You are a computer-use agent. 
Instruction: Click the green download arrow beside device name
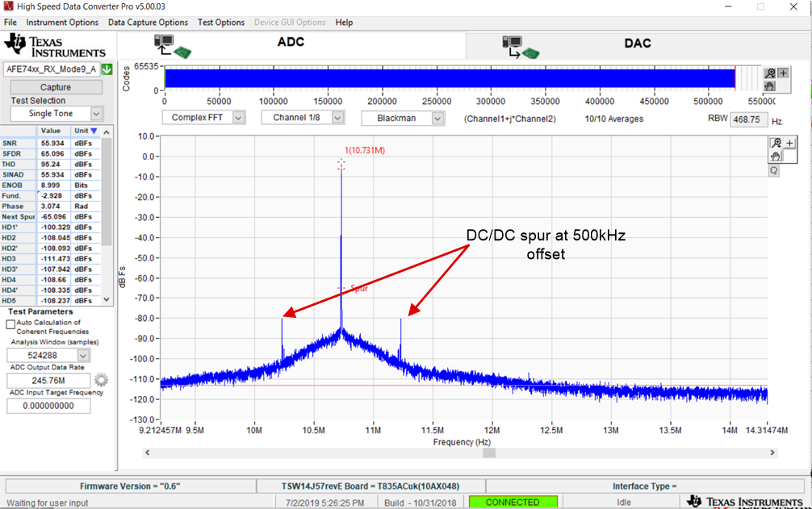coord(107,69)
